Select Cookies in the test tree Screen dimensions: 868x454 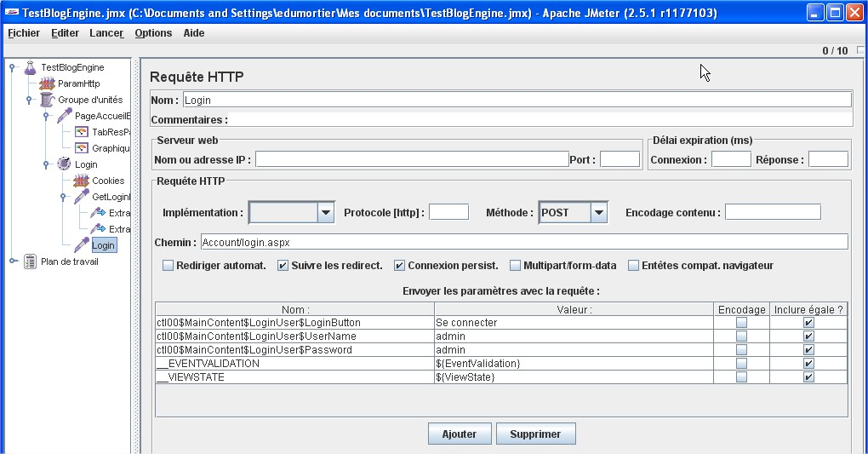(108, 181)
